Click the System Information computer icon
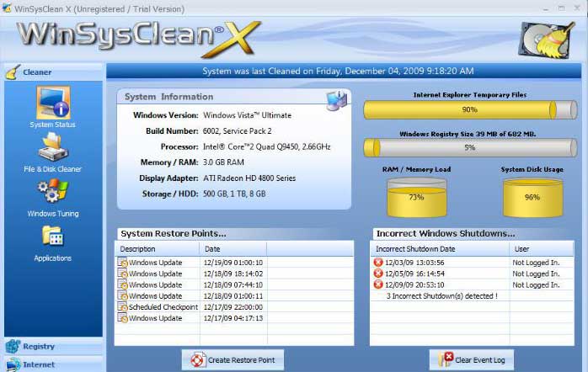The height and width of the screenshot is (372, 588). point(337,100)
